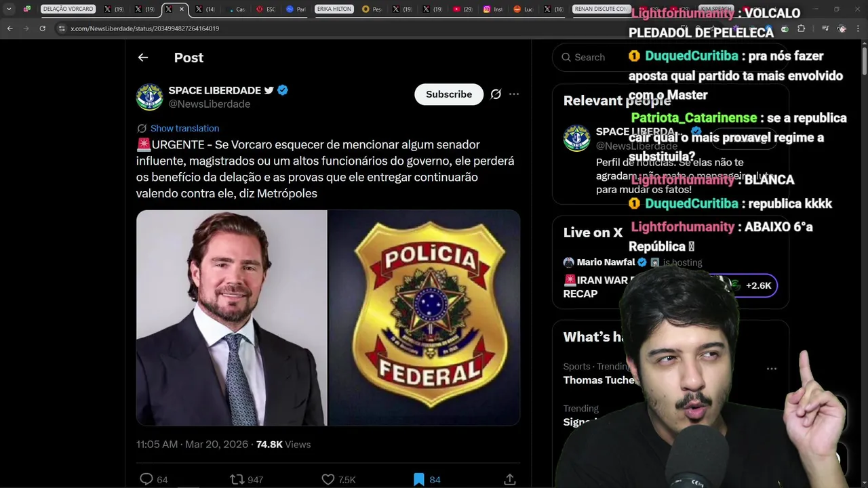Like the post via the heart icon
This screenshot has width=868, height=488.
328,479
